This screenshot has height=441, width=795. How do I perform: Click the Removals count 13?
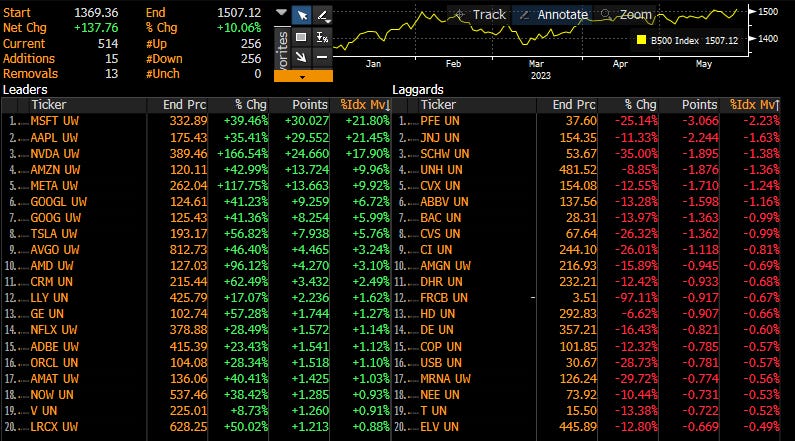coord(112,74)
